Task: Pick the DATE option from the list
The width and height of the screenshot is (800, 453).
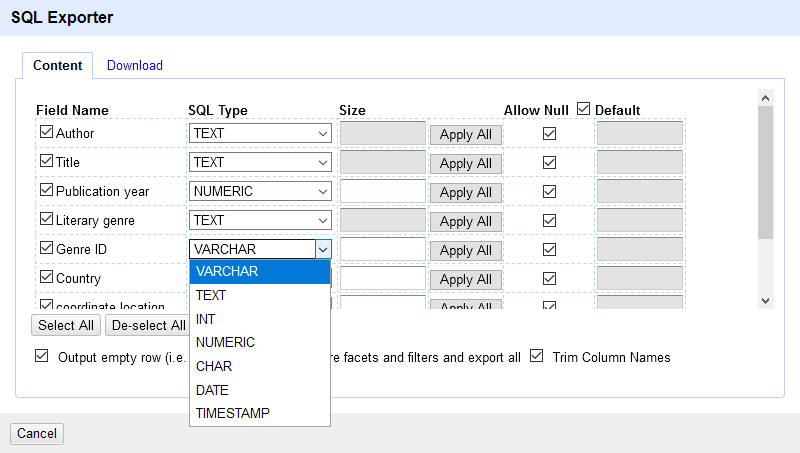Action: [212, 390]
